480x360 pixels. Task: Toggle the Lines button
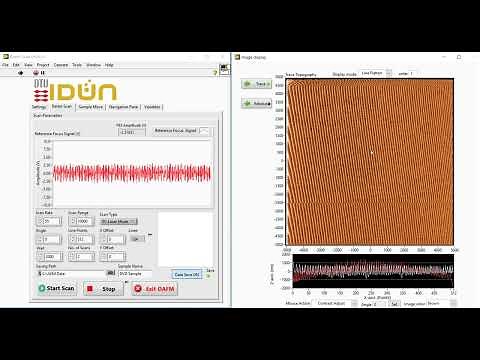[136, 239]
